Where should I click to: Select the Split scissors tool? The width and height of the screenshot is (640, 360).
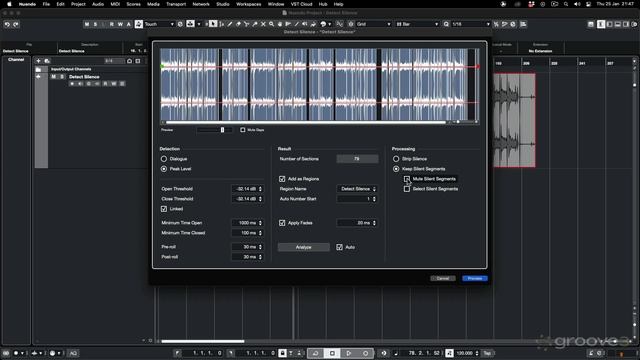pyautogui.click(x=247, y=24)
